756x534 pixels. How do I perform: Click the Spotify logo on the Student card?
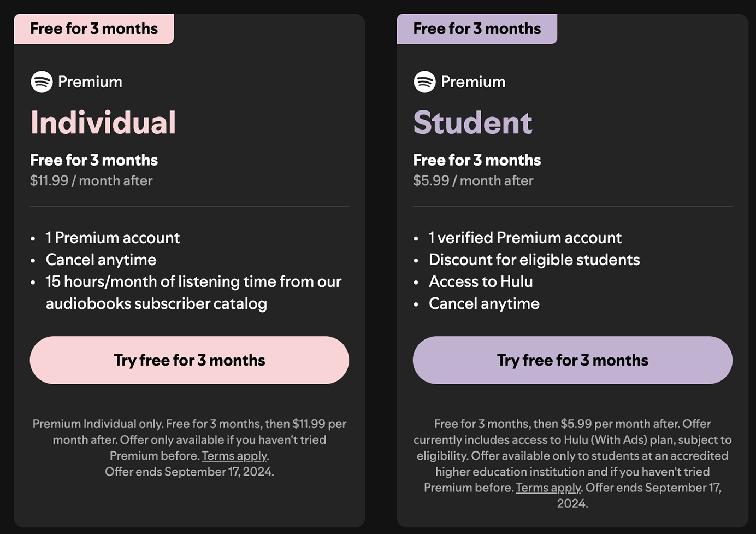coord(424,82)
